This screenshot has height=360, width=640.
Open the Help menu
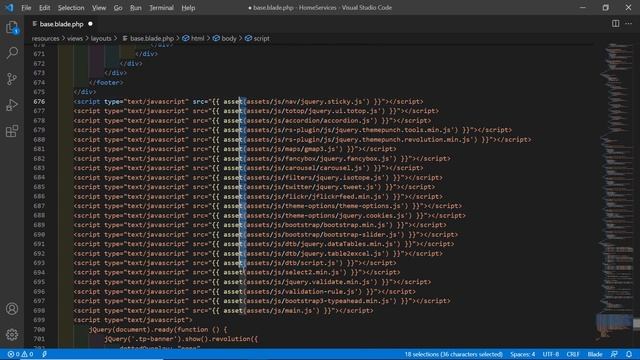[x=188, y=8]
